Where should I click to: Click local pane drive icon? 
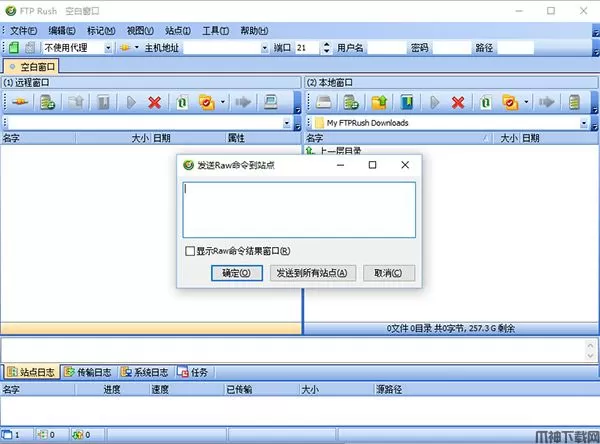[x=324, y=102]
